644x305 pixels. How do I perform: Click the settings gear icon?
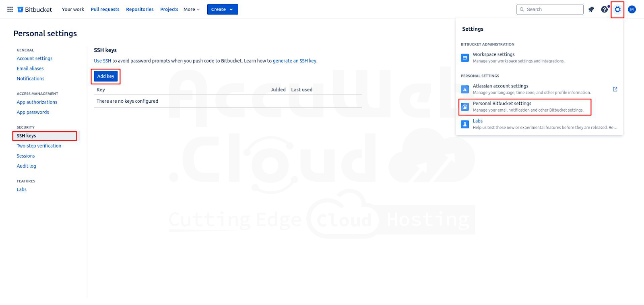(x=617, y=9)
